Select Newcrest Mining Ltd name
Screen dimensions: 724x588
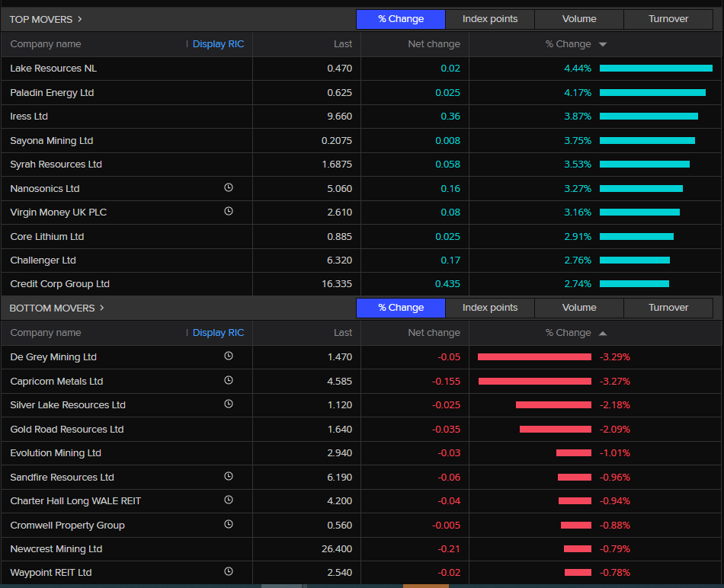click(56, 548)
